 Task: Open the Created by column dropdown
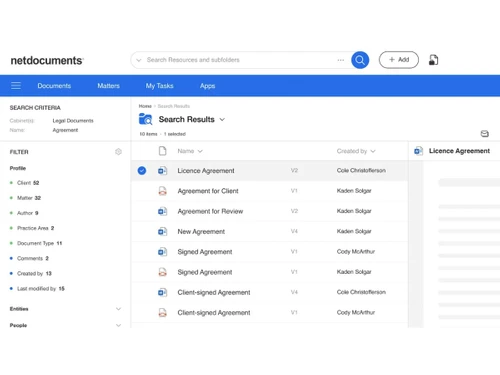point(373,151)
